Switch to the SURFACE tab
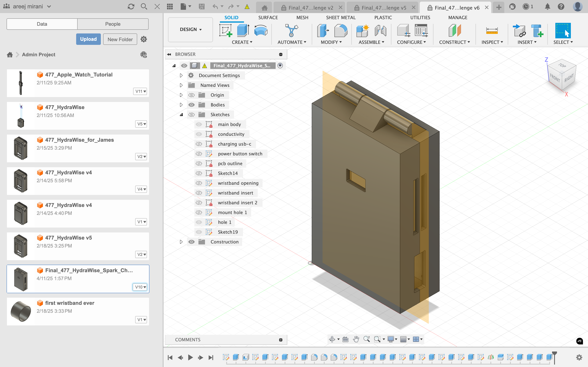Image resolution: width=588 pixels, height=367 pixels. click(268, 18)
